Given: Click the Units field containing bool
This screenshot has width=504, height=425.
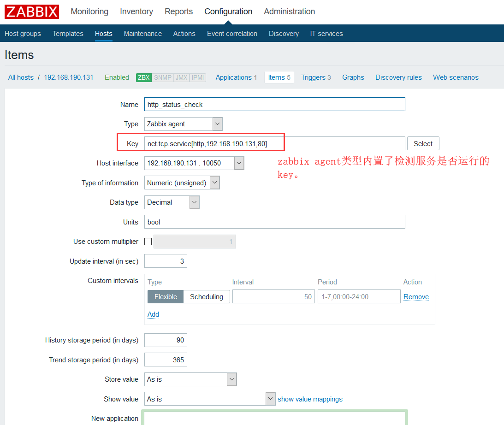Looking at the screenshot, I should 274,222.
